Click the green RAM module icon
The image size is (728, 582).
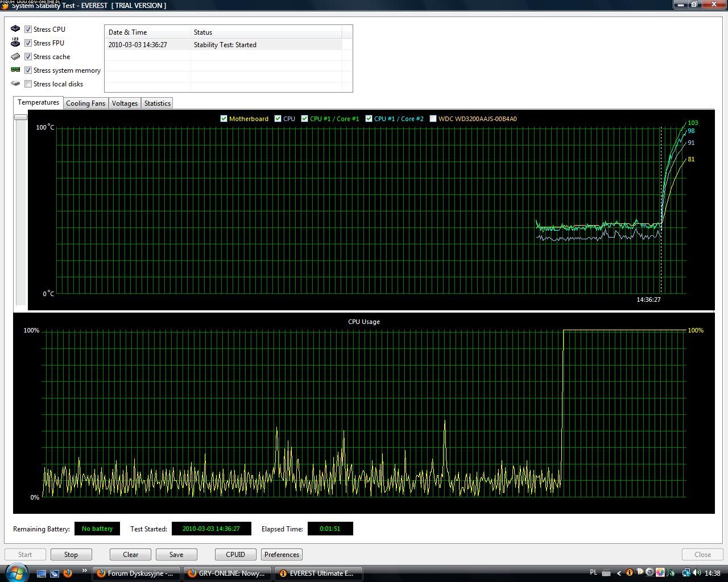pyautogui.click(x=15, y=70)
